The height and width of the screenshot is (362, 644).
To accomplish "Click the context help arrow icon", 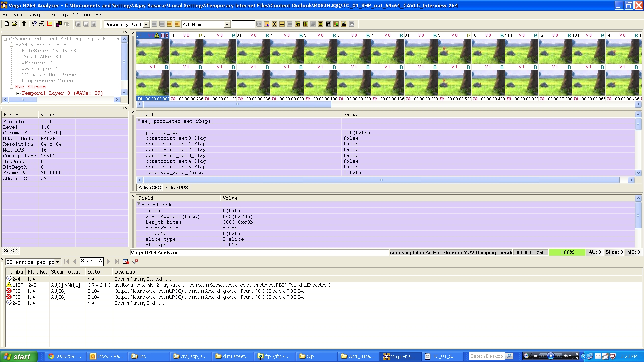I will tap(34, 24).
